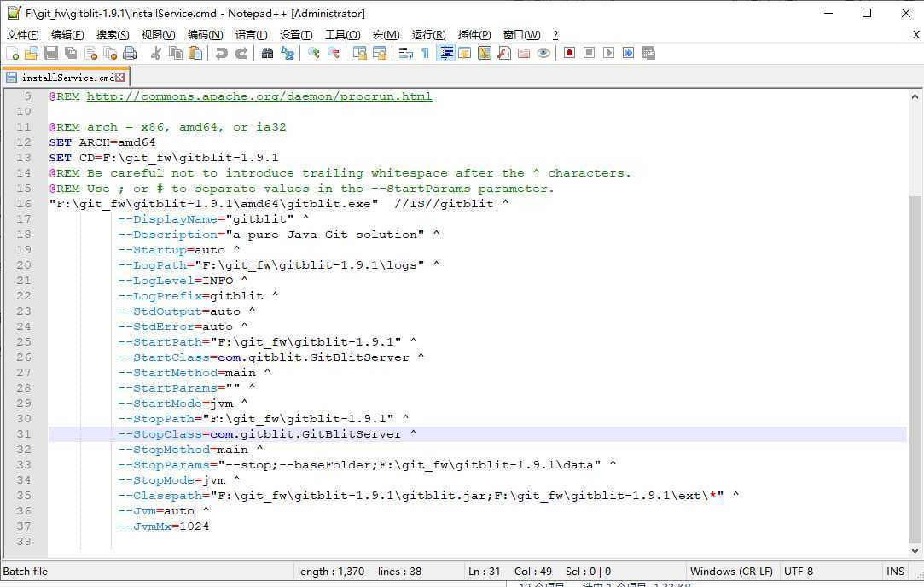Click the text SET ARCH=amd64
Viewport: 924px width, 587px height.
[102, 142]
